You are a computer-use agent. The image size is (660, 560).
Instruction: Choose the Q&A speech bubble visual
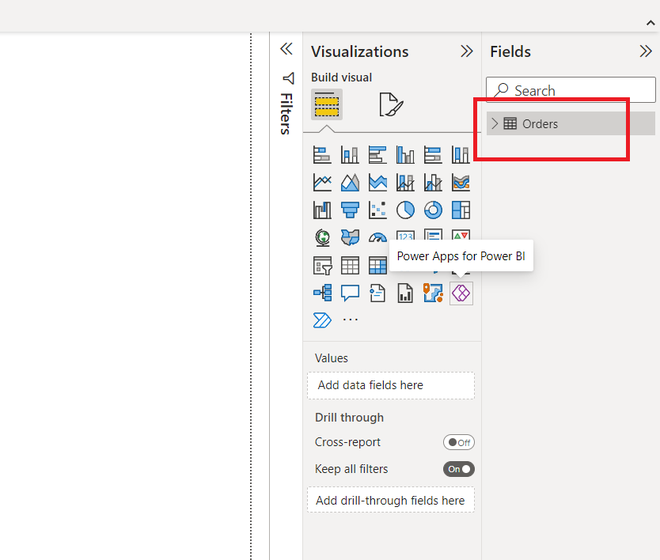350,293
